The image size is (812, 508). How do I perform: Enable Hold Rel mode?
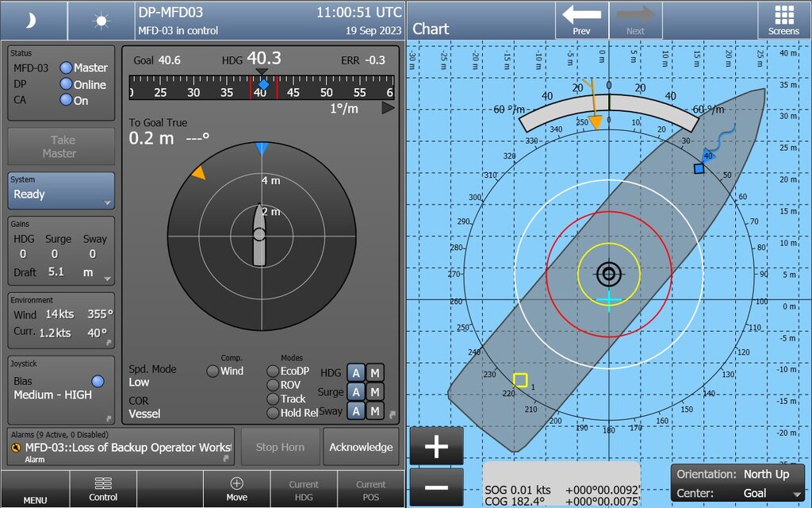point(273,413)
